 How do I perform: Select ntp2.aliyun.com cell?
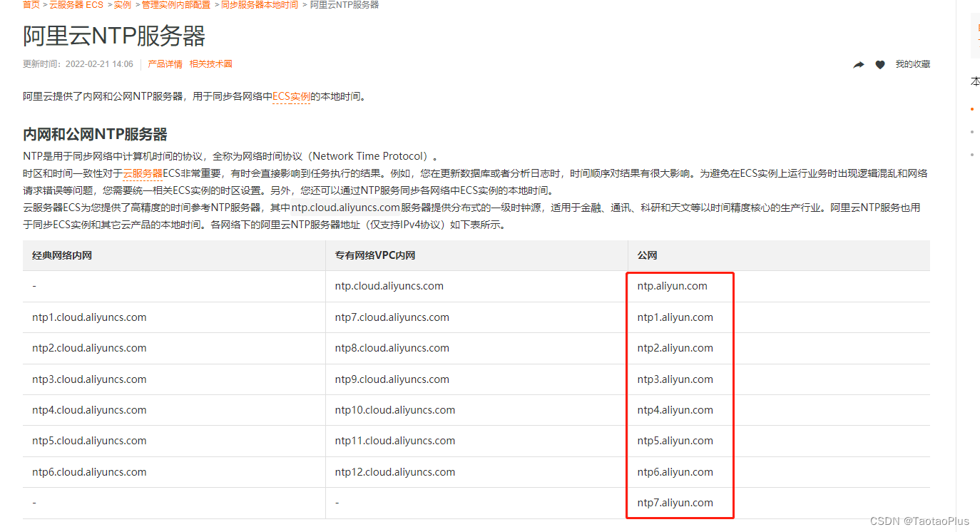tap(779, 348)
